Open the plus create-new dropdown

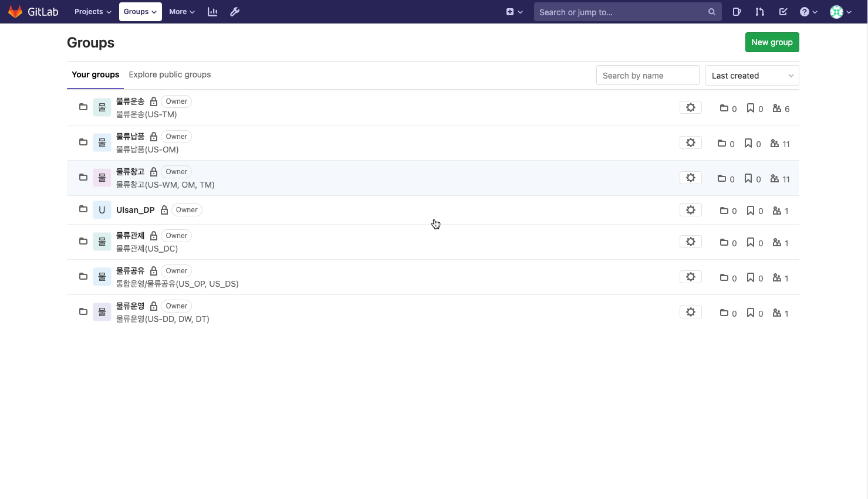(514, 12)
